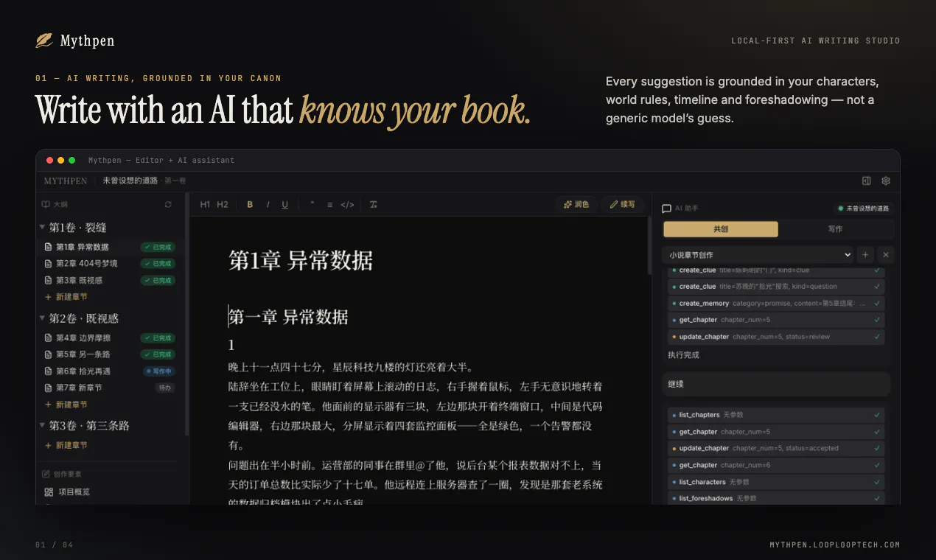The width and height of the screenshot is (936, 560).
Task: Click the 写作中 badge on 第6章
Action: [x=158, y=371]
